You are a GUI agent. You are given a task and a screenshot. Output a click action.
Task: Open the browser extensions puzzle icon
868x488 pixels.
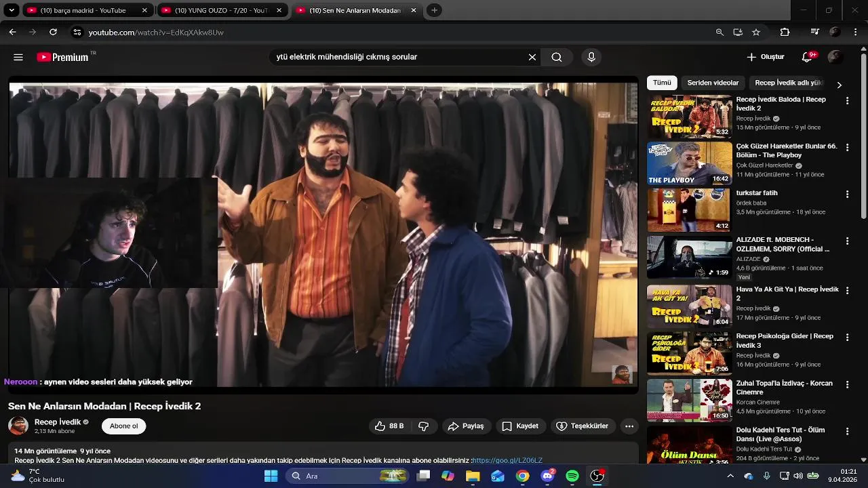click(x=785, y=32)
